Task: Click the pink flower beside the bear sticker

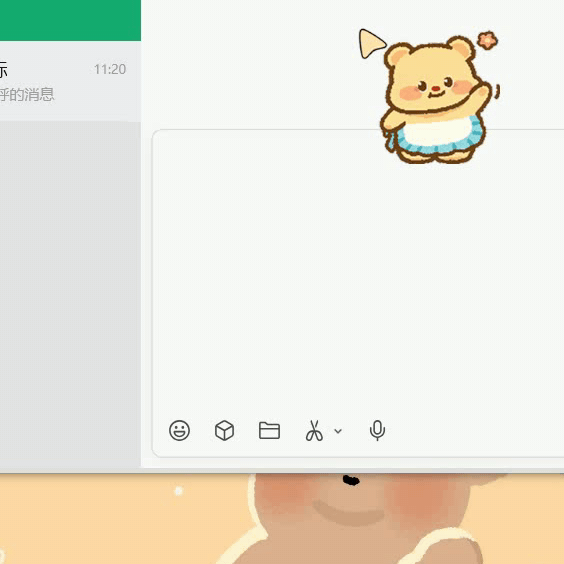Action: [488, 40]
